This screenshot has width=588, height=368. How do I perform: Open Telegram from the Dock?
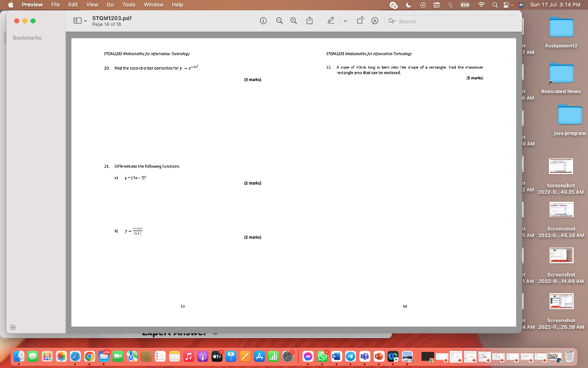point(350,356)
